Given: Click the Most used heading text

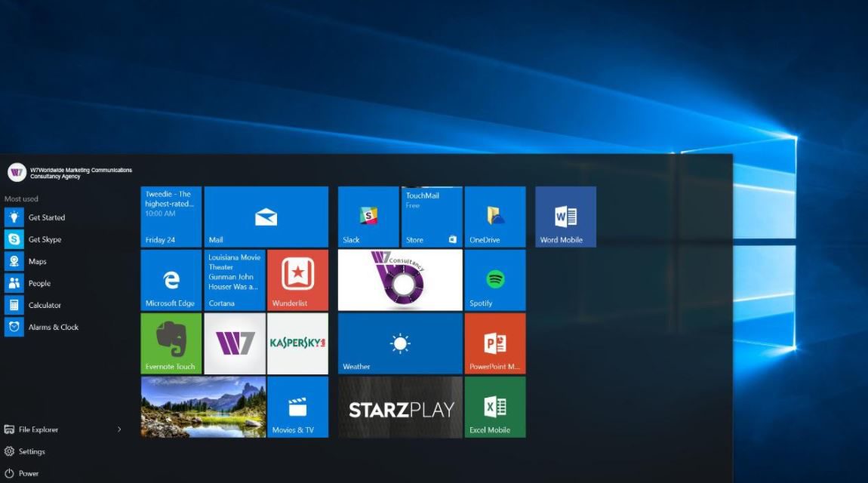Looking at the screenshot, I should pyautogui.click(x=21, y=198).
